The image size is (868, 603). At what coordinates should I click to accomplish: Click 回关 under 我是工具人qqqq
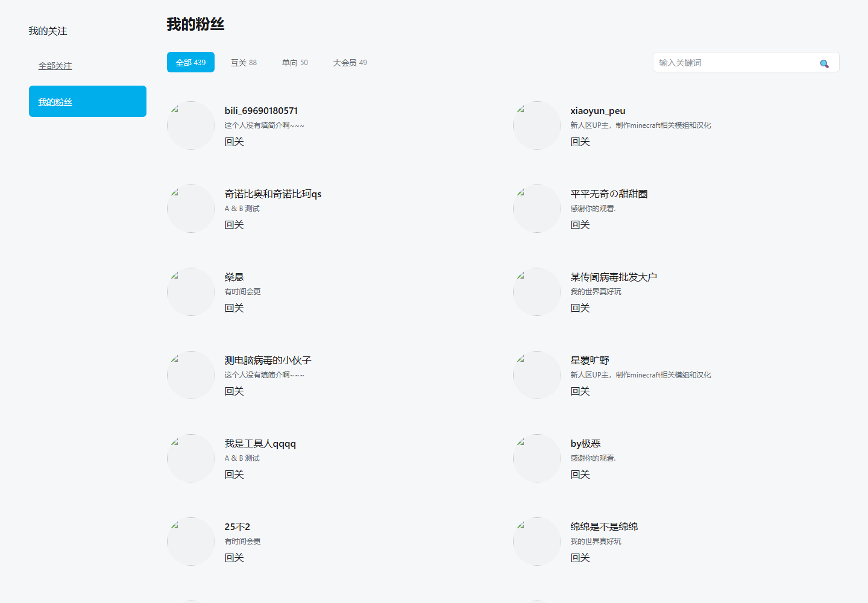pyautogui.click(x=234, y=475)
